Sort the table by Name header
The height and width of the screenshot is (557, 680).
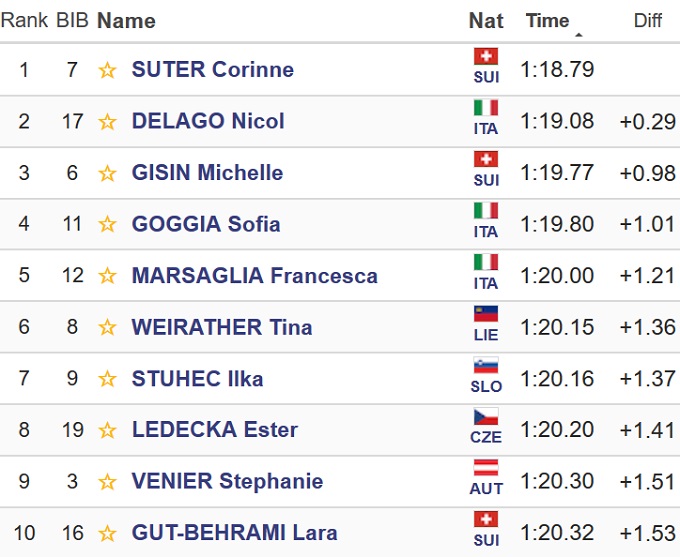(x=126, y=20)
